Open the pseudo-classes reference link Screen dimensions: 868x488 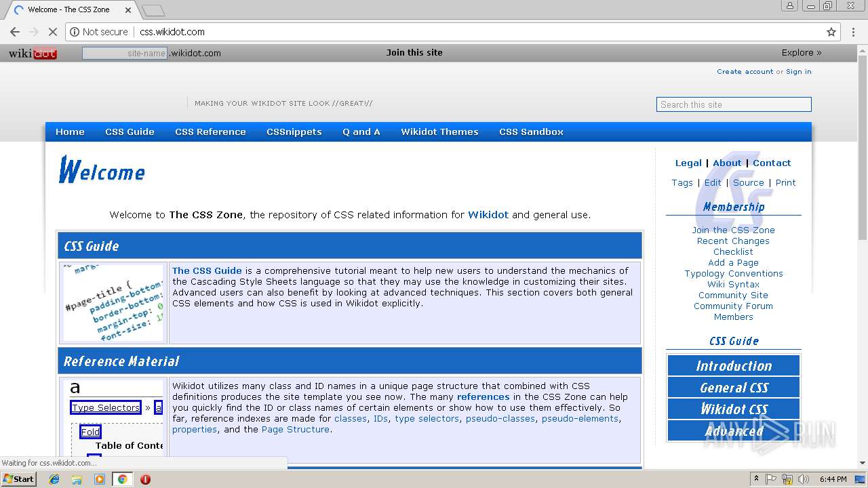pos(500,418)
